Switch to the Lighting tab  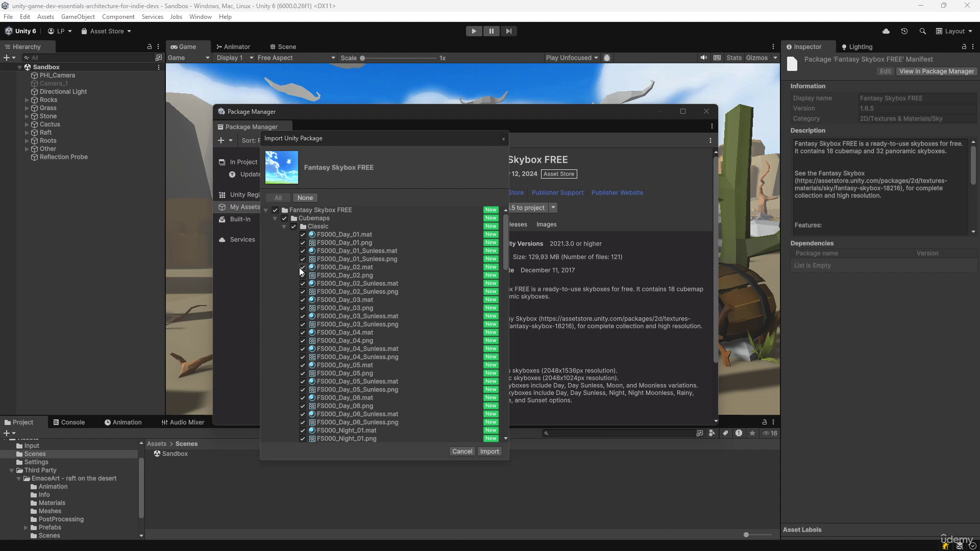pyautogui.click(x=857, y=46)
